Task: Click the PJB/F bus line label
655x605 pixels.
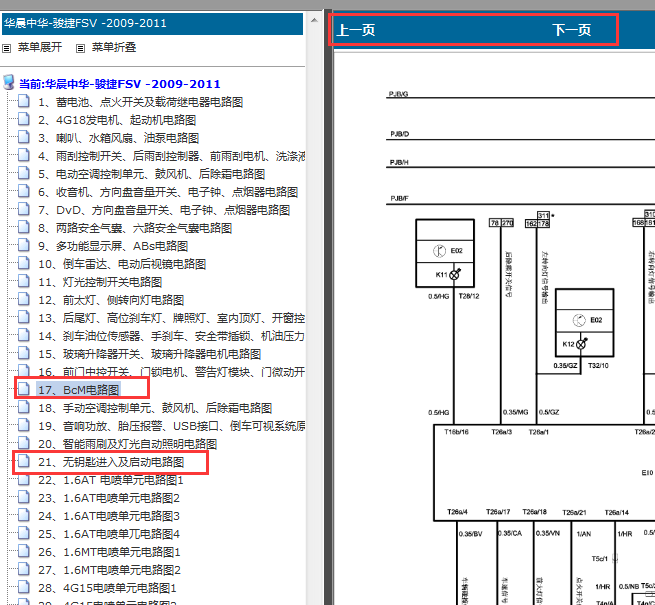Action: pyautogui.click(x=399, y=198)
